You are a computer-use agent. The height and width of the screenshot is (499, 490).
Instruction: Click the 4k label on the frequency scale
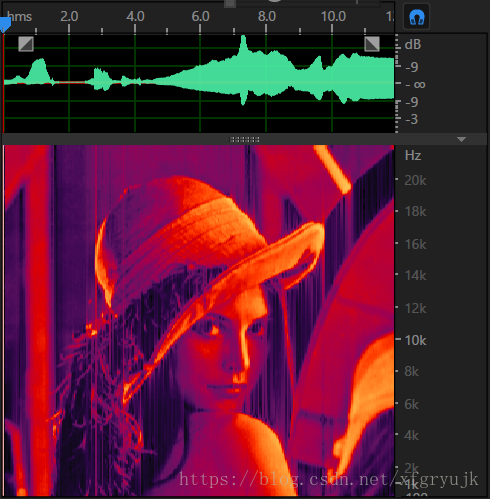[411, 435]
